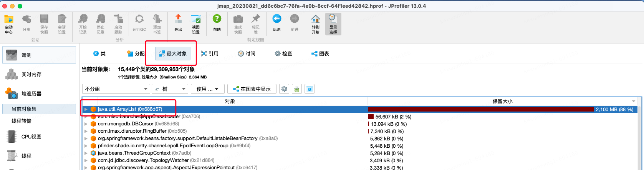Expand the java.util.ArrayList tree node
The image size is (644, 170).
pyautogui.click(x=86, y=109)
